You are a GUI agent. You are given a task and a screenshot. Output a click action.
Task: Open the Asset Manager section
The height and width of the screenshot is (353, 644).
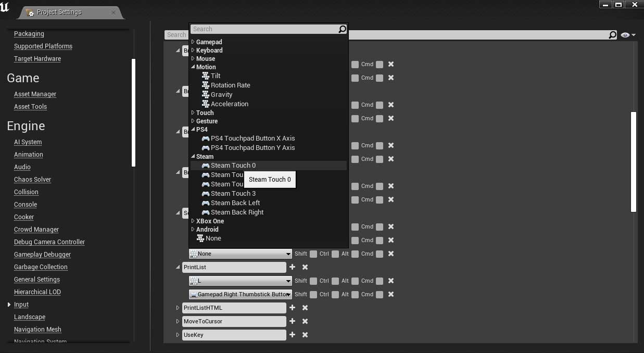coord(35,94)
